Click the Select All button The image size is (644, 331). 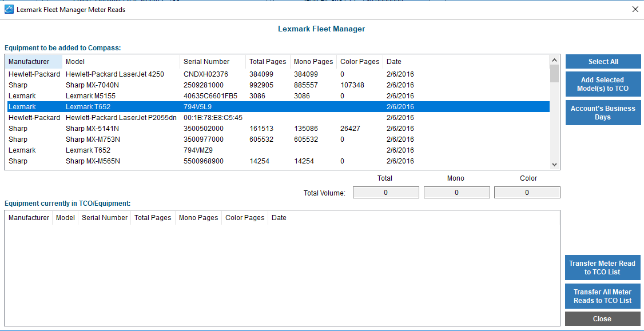(603, 62)
